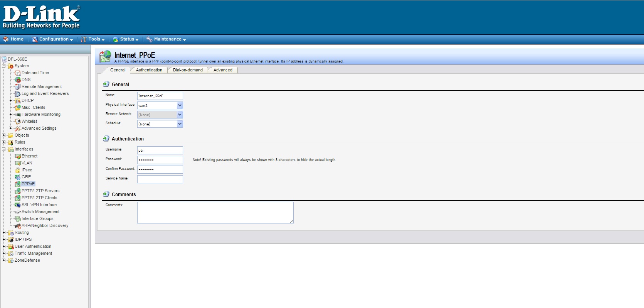644x308 pixels.
Task: Expand the Objects tree node
Action: tap(4, 135)
